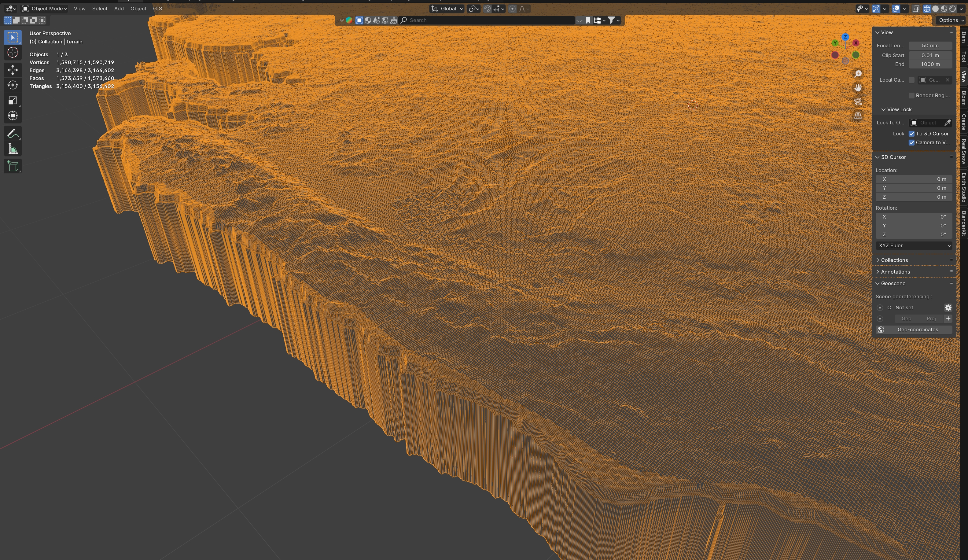
Task: Switch to the Earth Studio sidebar tab
Action: [x=964, y=187]
